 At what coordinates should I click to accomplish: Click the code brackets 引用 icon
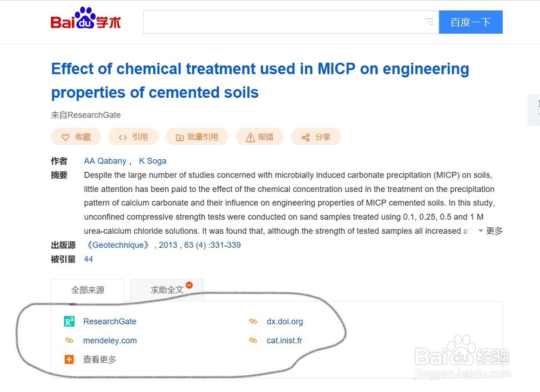coord(123,138)
